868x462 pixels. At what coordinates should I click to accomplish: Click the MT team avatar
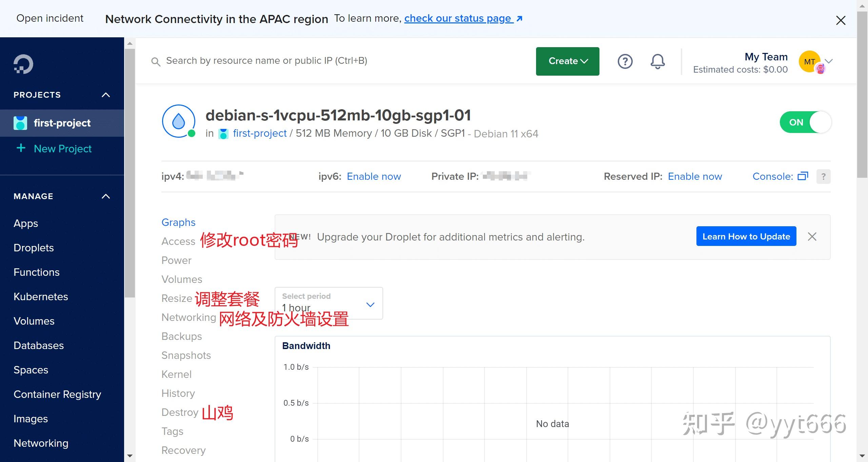tap(809, 61)
